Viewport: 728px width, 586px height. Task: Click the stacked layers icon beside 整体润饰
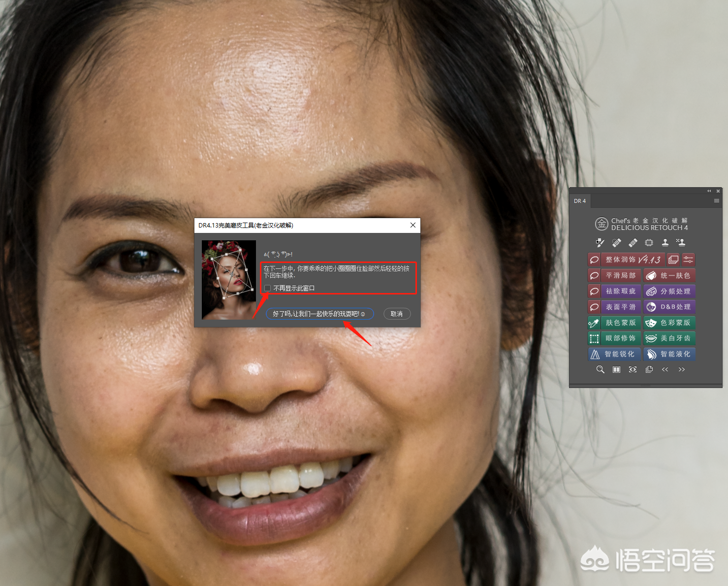(x=673, y=260)
